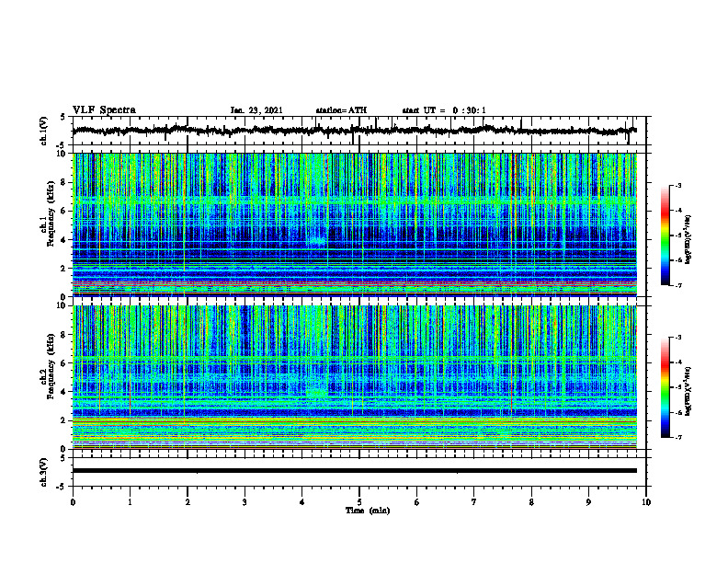
Task: Click the ch.1 "Frequency (kHz)" axis label
Action: point(51,213)
